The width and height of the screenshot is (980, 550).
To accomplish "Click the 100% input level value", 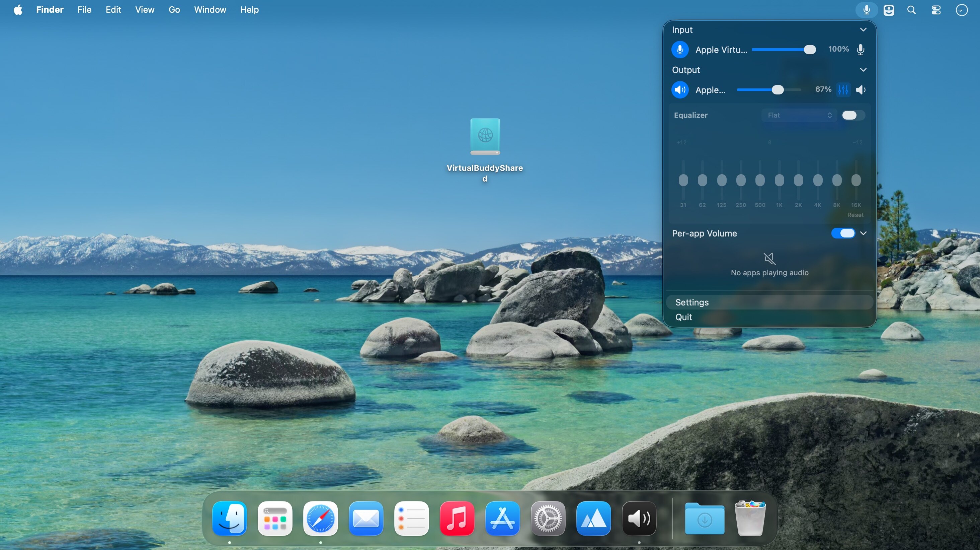I will [x=838, y=49].
